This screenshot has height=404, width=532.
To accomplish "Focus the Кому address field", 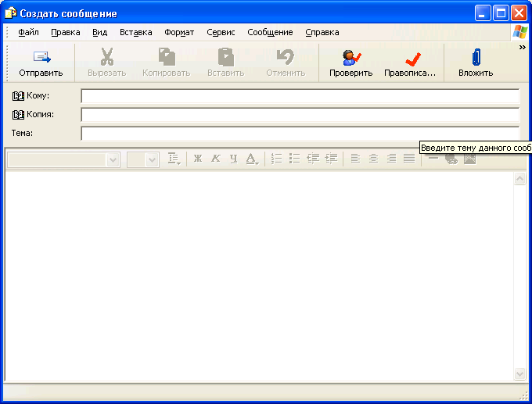I will pyautogui.click(x=300, y=96).
